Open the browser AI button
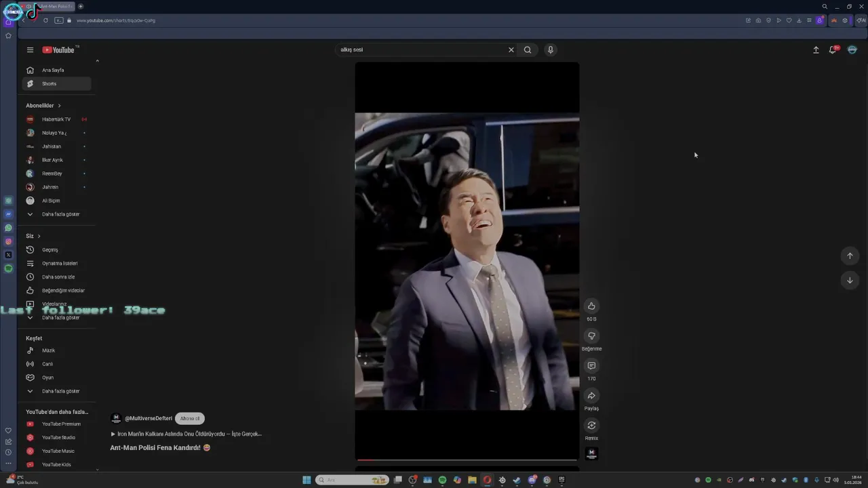868x488 pixels. 861,20
